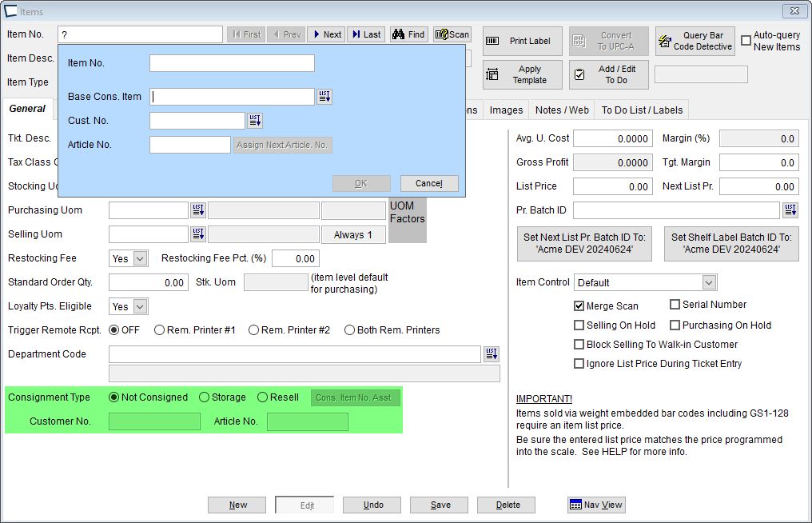Click Add / Edit To Do button
Viewport: 812px width, 523px height.
(x=608, y=74)
